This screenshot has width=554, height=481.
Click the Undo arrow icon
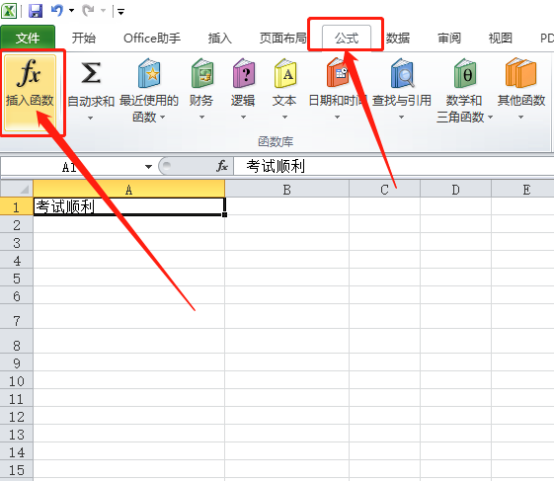(57, 11)
